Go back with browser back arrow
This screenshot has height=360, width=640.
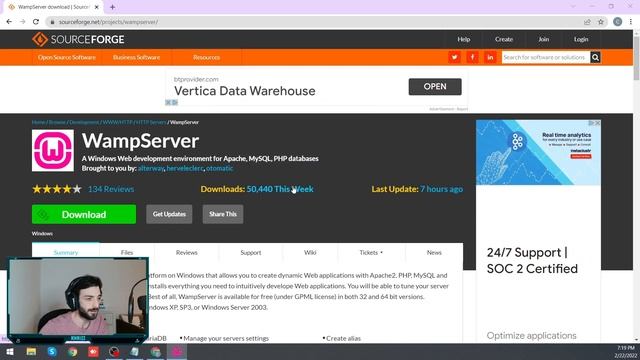tap(9, 22)
